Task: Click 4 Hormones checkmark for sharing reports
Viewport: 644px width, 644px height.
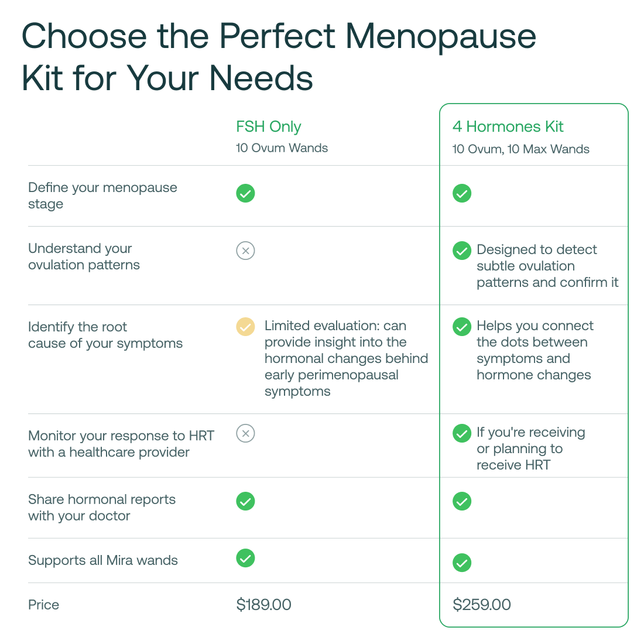Action: 462,501
